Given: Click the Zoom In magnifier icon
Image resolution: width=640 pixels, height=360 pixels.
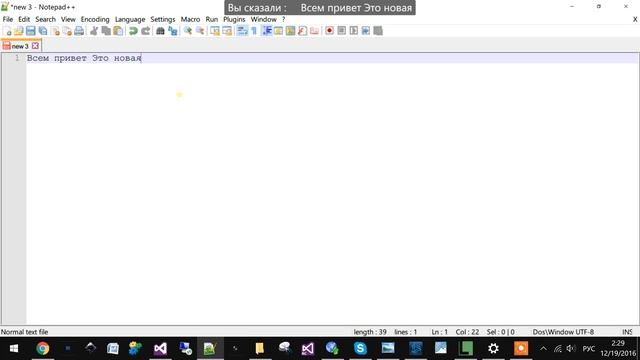Looking at the screenshot, I should [x=188, y=31].
